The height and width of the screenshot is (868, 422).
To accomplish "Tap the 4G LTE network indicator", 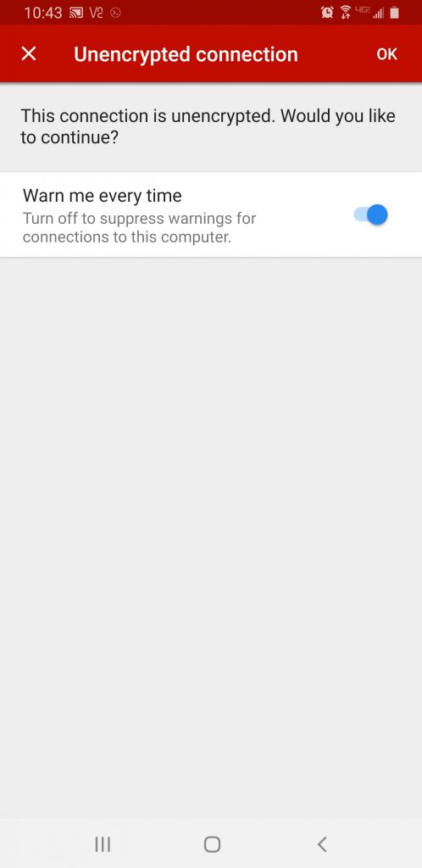I will click(363, 9).
